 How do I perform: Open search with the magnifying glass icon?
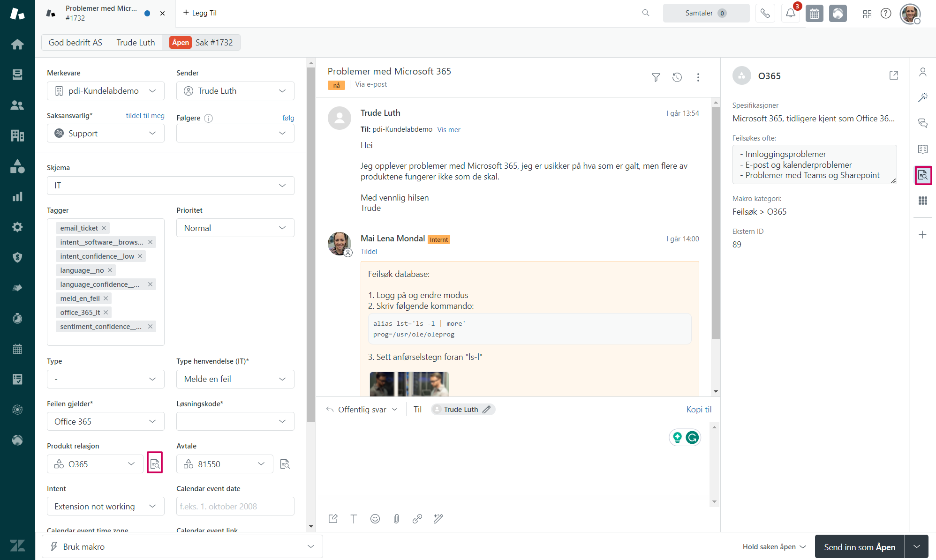[645, 13]
